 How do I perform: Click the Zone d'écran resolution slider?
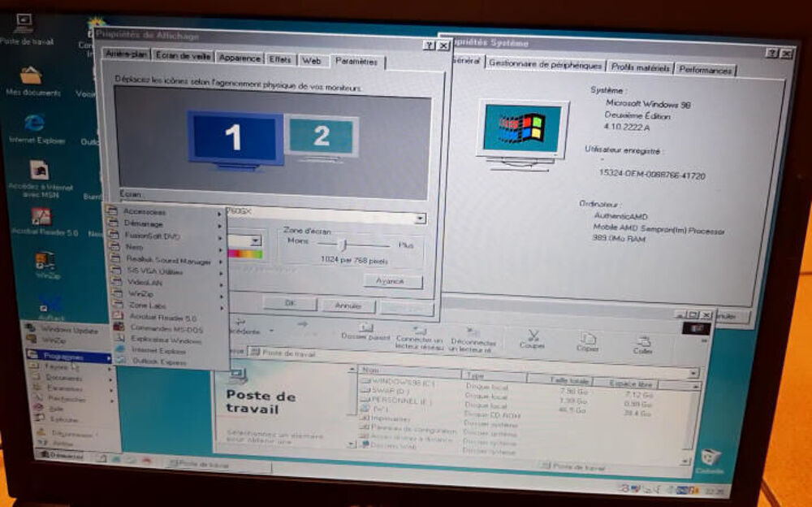(x=343, y=245)
